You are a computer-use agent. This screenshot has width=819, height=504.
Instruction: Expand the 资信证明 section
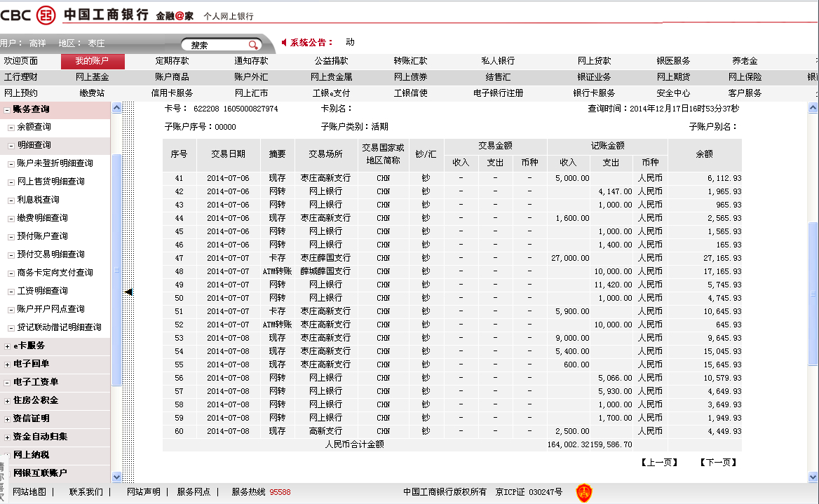tap(8, 419)
